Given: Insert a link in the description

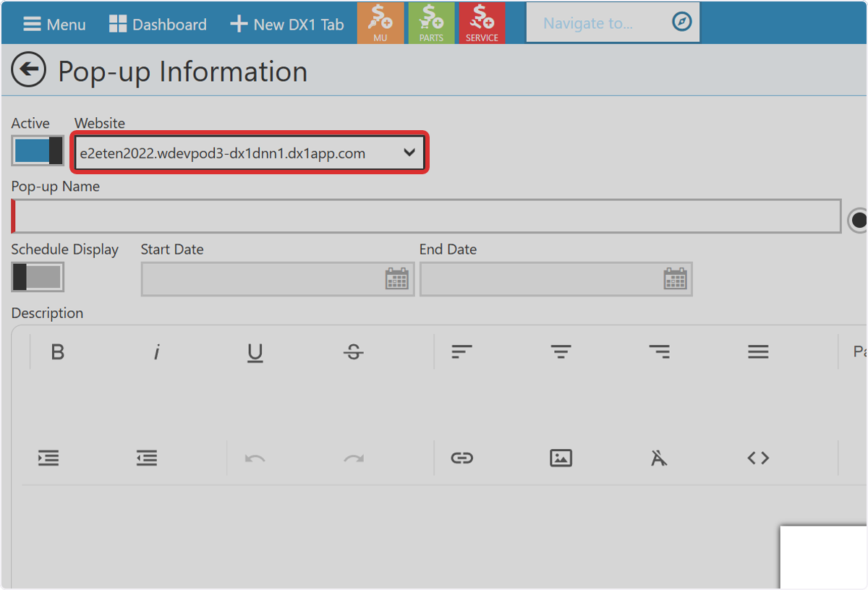Looking at the screenshot, I should tap(461, 458).
